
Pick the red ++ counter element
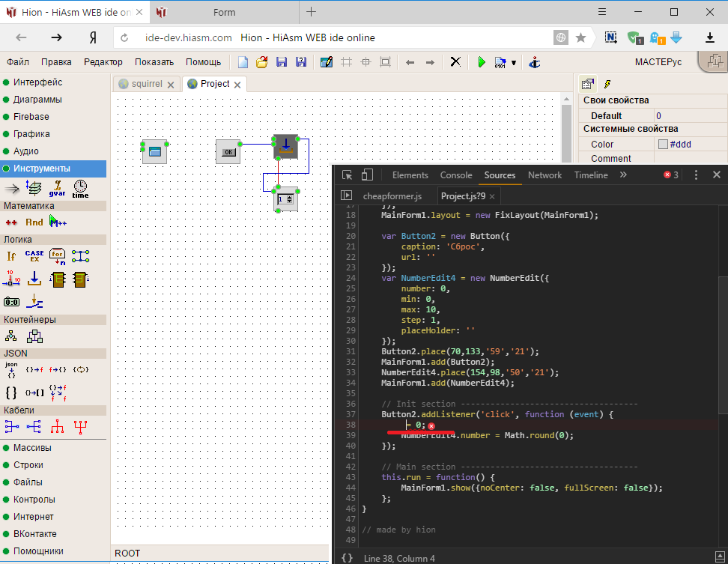11,222
